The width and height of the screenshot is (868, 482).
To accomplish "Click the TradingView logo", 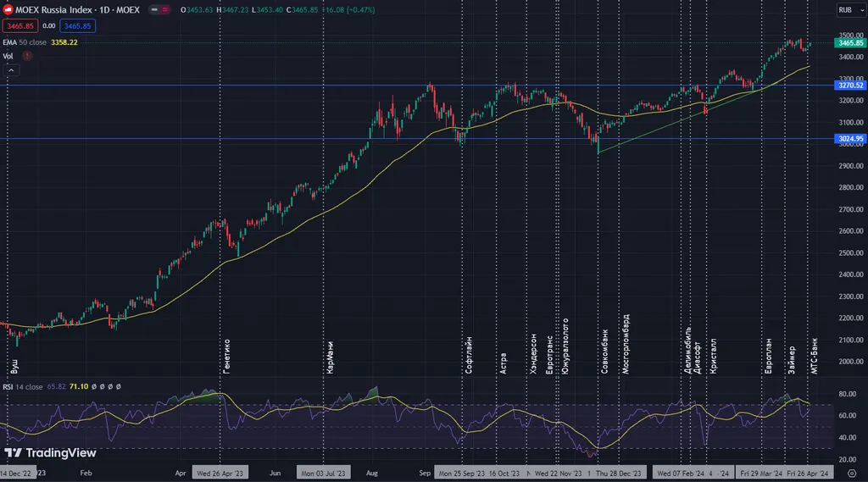I will tap(50, 452).
